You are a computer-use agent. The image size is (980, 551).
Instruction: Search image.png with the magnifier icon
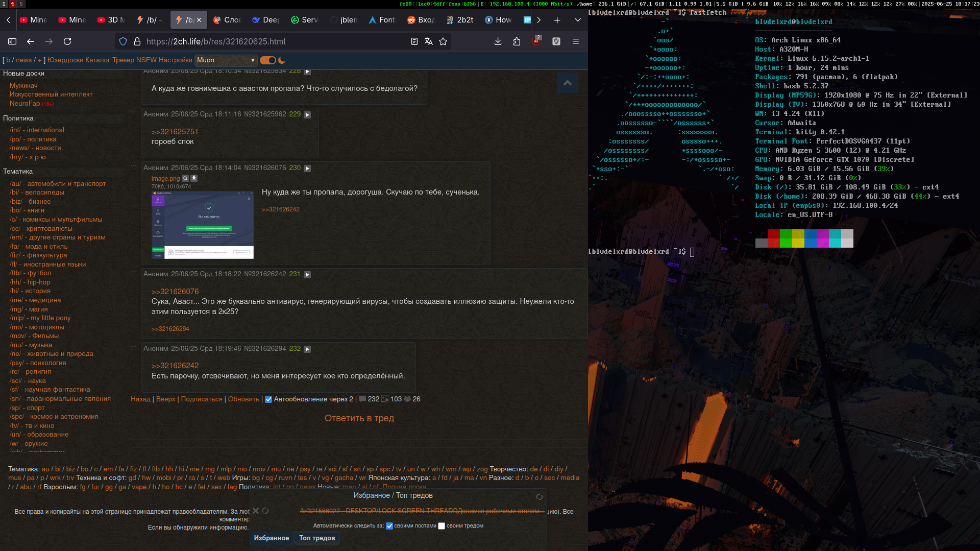tap(185, 179)
